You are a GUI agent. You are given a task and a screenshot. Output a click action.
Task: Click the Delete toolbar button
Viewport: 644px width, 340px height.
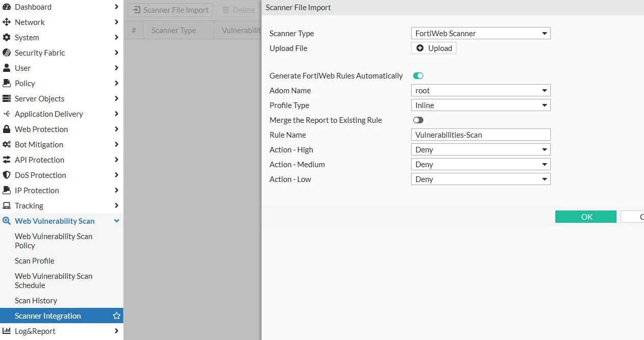[x=239, y=10]
